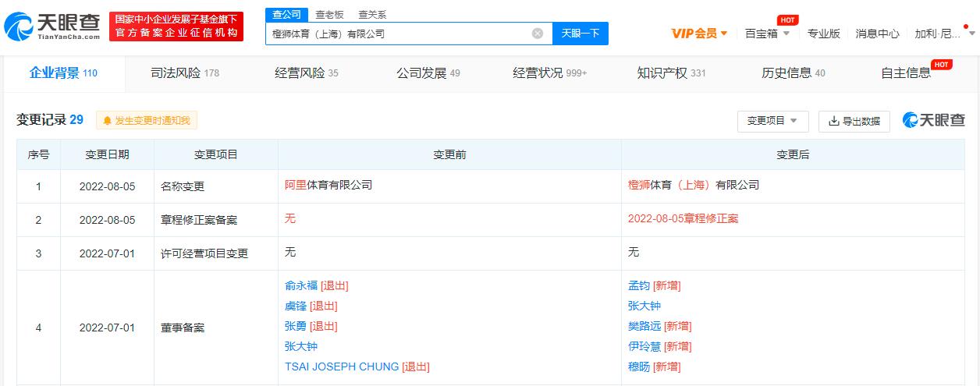The width and height of the screenshot is (980, 386).
Task: Click 张大钟 in the 变更后 column
Action: (x=644, y=306)
